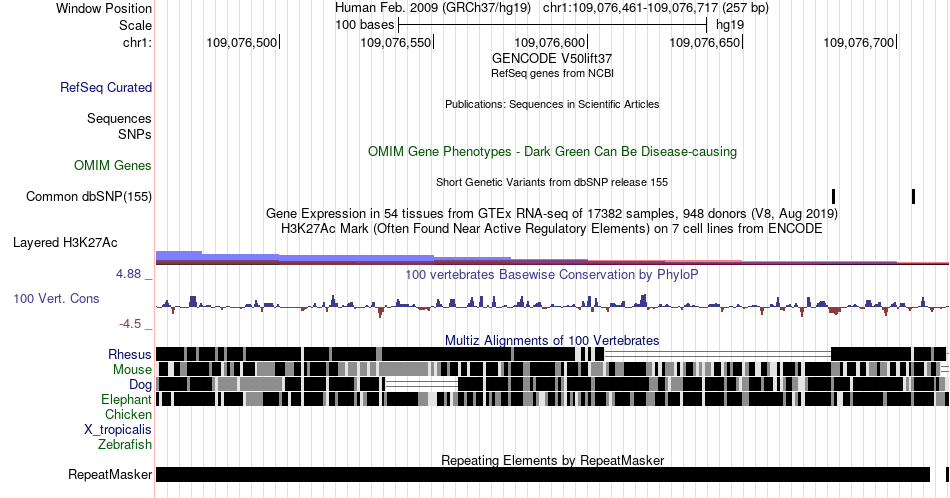
Task: Click the RepeatMasker track label
Action: coord(110,474)
